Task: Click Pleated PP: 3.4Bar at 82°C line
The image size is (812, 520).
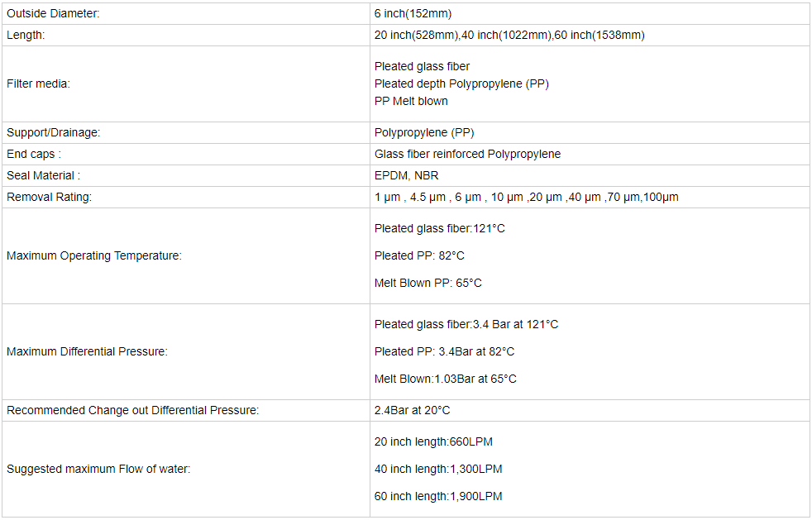Action: pos(444,351)
